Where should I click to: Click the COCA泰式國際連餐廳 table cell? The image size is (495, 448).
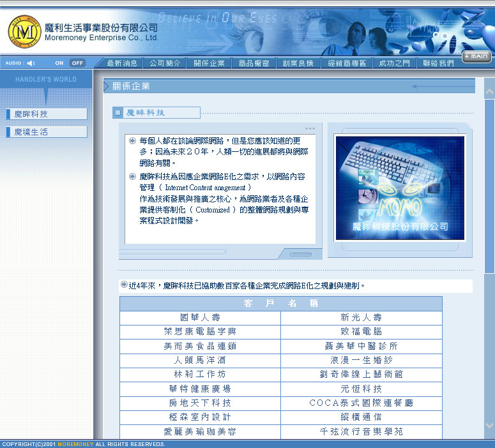[x=361, y=403]
